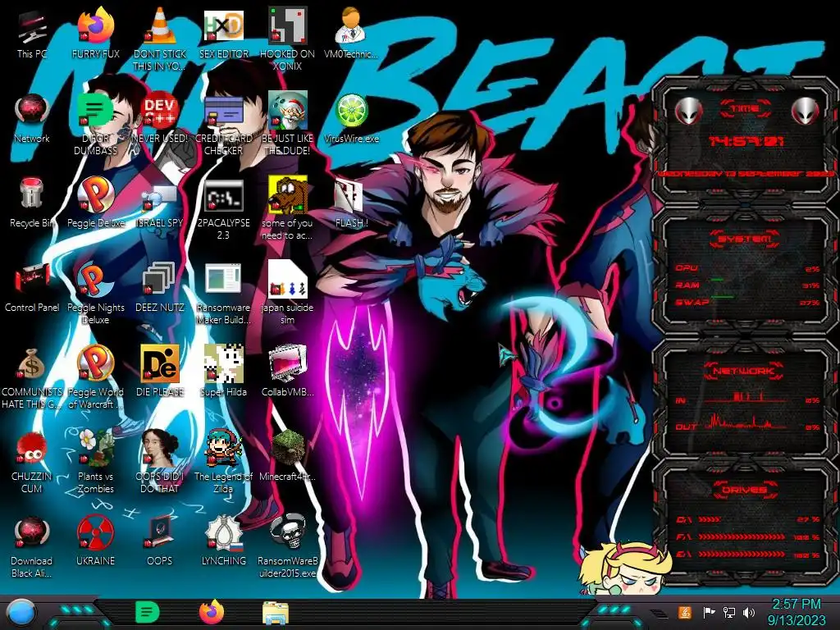Click the DRIVES widget header

click(745, 490)
